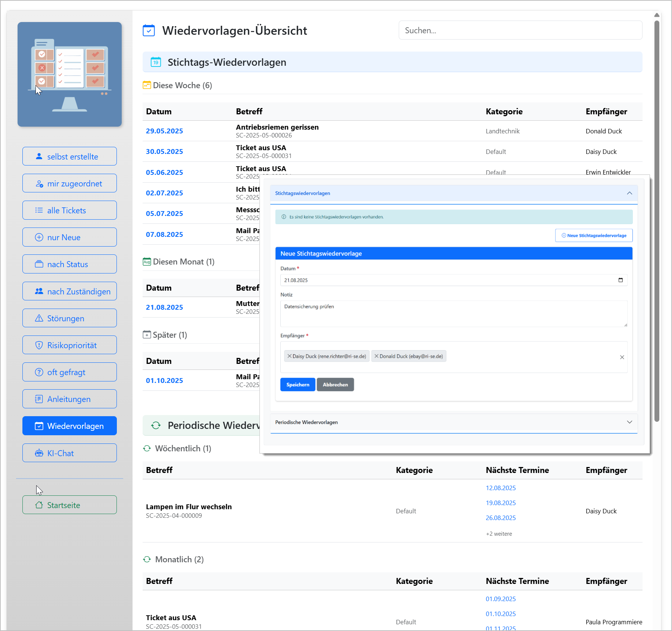The width and height of the screenshot is (672, 631).
Task: Remove Daisy Duck from recipients
Action: coord(289,356)
